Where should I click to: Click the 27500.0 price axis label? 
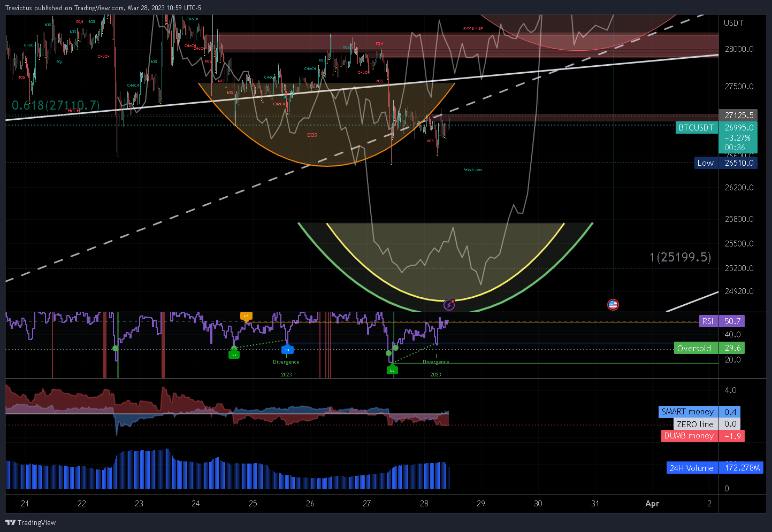(739, 86)
